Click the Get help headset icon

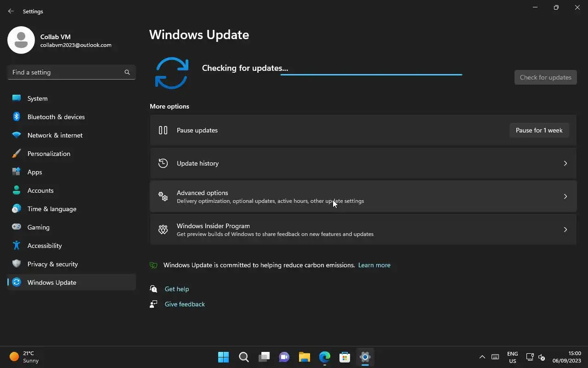tap(154, 289)
